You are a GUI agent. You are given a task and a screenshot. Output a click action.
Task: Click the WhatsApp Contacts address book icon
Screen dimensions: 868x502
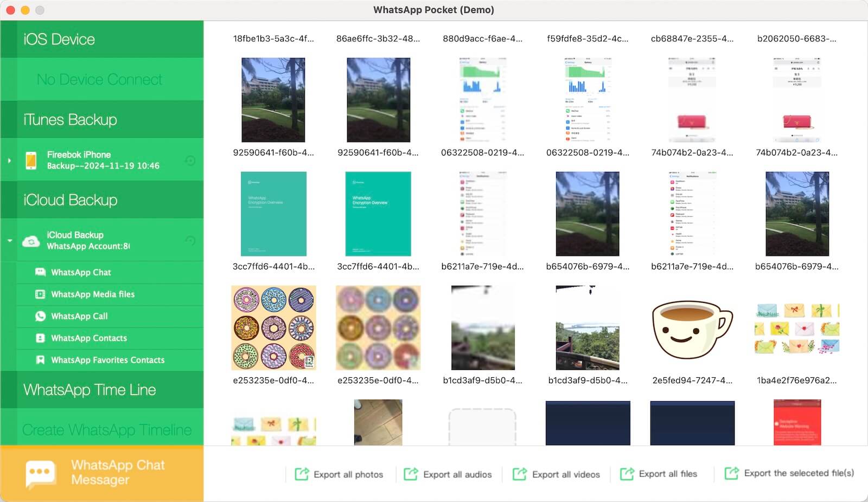click(x=40, y=338)
